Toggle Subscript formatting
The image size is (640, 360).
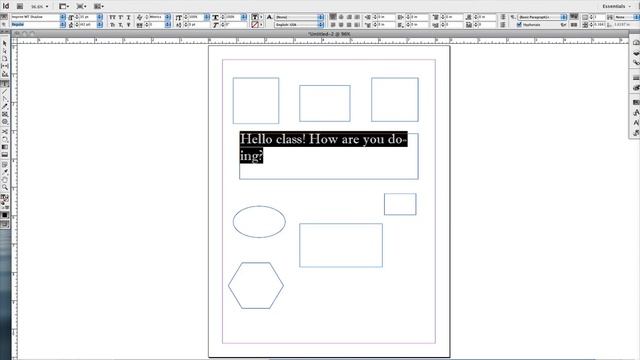(x=121, y=25)
